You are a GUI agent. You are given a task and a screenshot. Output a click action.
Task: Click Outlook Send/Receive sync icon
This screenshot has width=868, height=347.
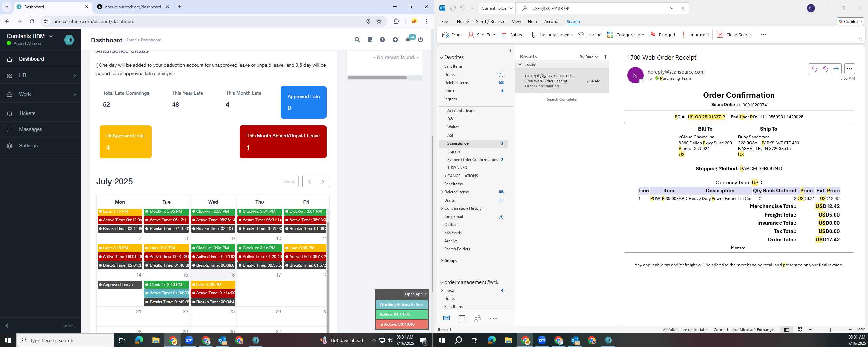click(453, 8)
